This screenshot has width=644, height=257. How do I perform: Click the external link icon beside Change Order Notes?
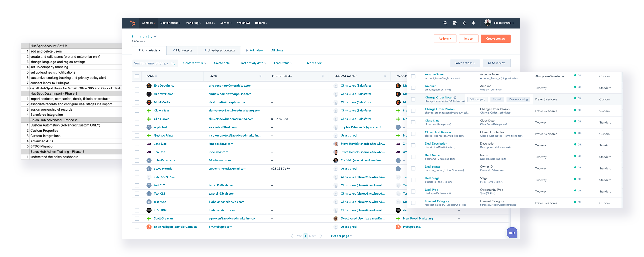pyautogui.click(x=455, y=97)
